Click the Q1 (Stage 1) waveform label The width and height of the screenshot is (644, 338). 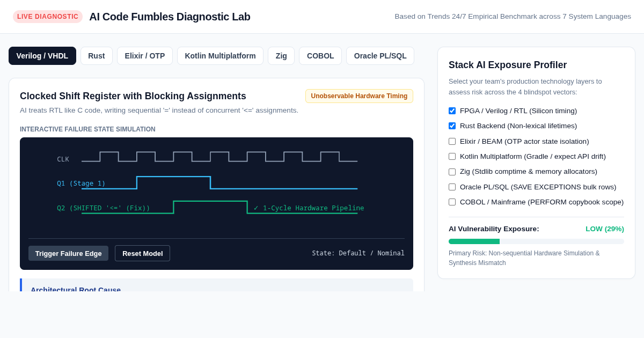tap(81, 183)
